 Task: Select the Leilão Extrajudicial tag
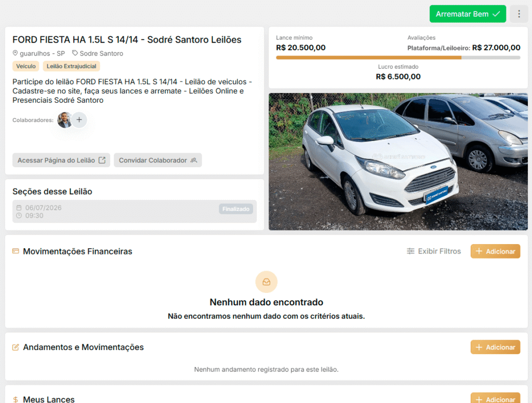71,66
